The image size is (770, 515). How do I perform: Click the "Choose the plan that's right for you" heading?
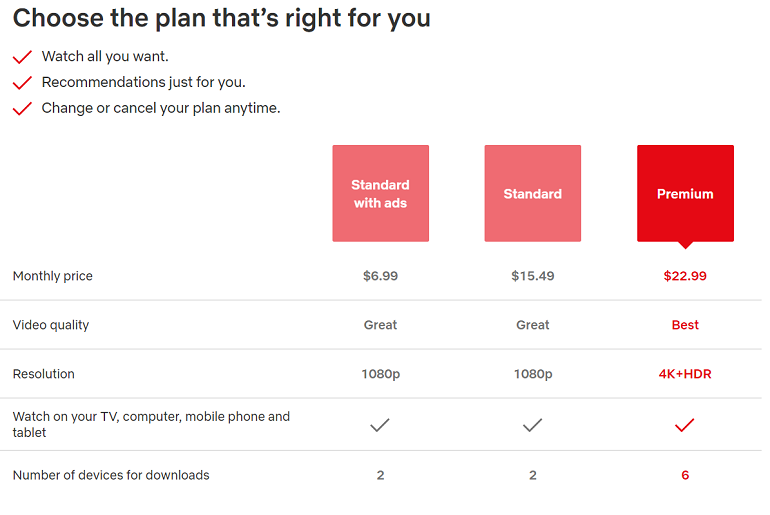click(221, 18)
